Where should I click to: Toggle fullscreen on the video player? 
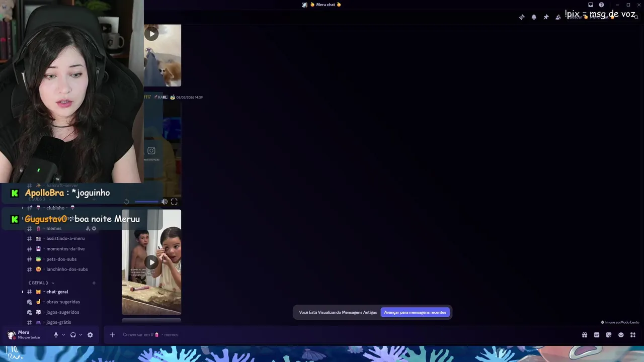coord(174,202)
